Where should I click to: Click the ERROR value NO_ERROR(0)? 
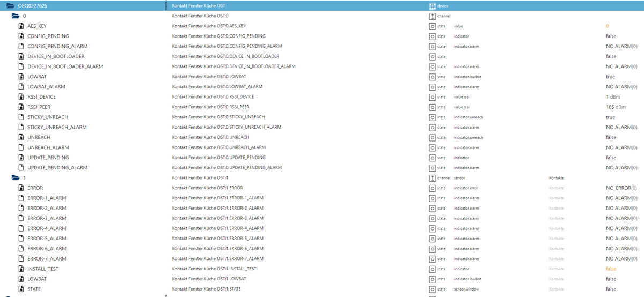coord(621,188)
